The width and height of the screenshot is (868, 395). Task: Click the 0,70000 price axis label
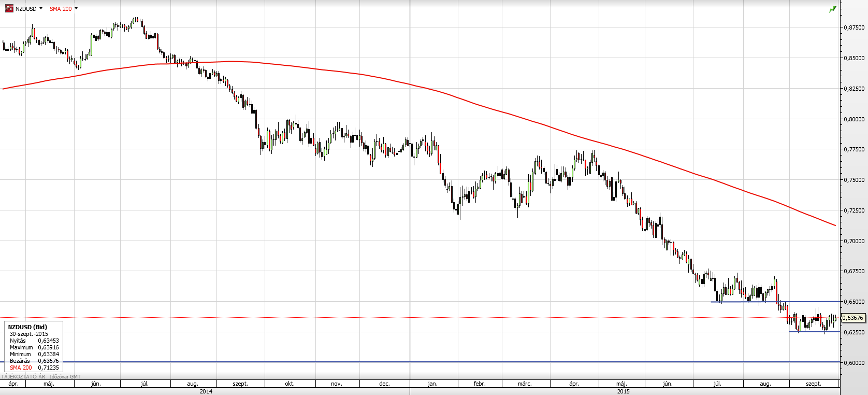click(x=855, y=241)
